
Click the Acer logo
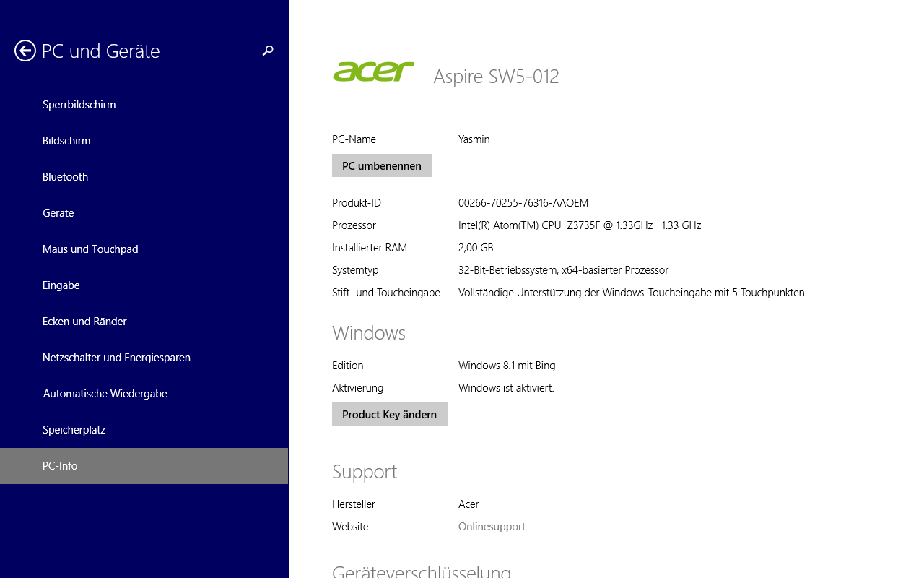point(373,72)
